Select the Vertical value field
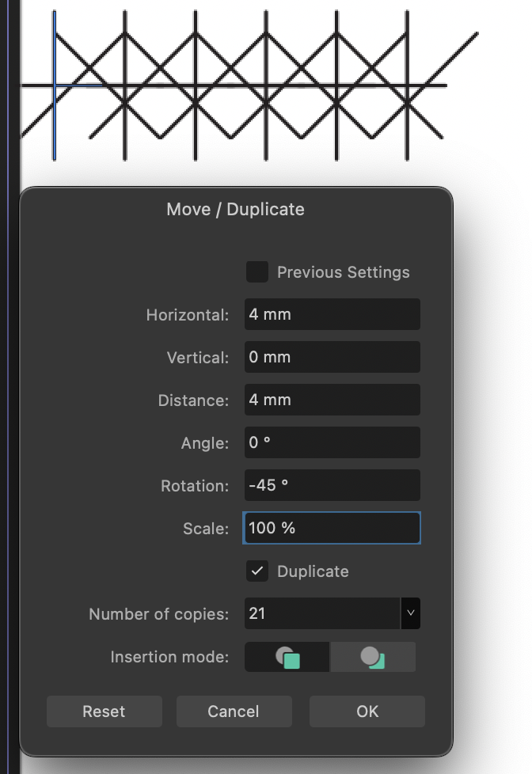 tap(332, 357)
